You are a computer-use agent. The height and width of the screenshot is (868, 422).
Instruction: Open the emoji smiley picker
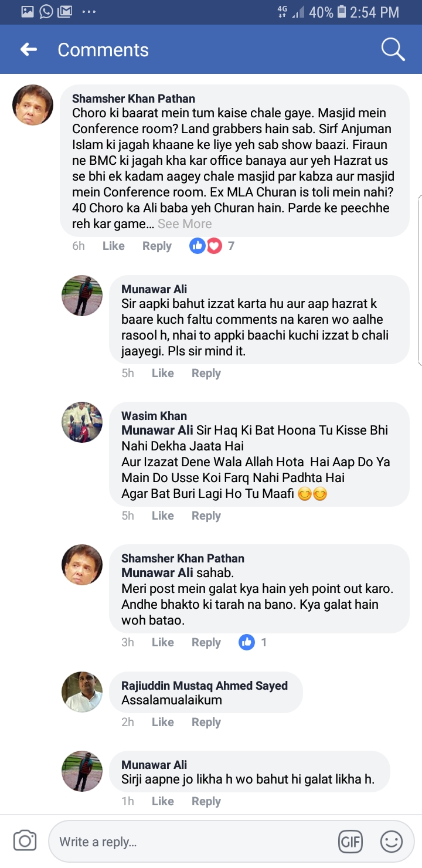pyautogui.click(x=392, y=842)
